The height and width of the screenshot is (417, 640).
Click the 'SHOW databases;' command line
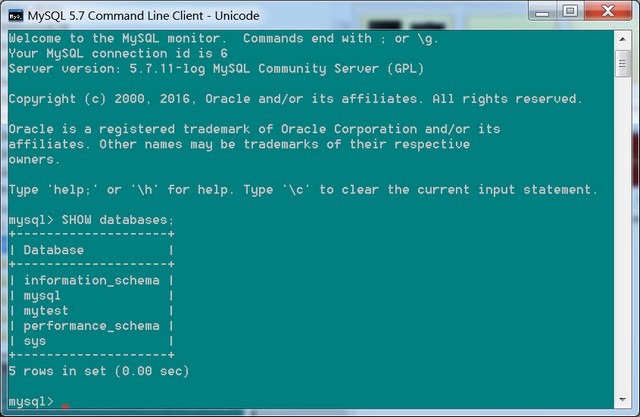(91, 220)
